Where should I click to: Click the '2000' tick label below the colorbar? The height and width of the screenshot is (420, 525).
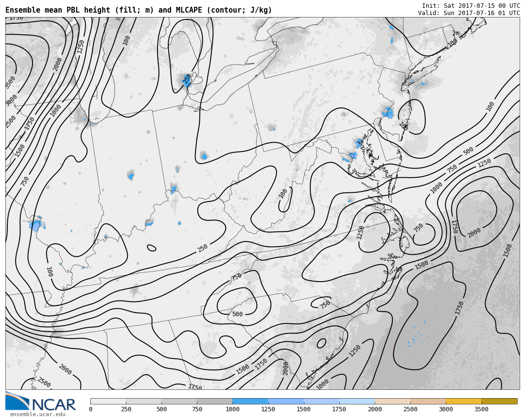(375, 409)
